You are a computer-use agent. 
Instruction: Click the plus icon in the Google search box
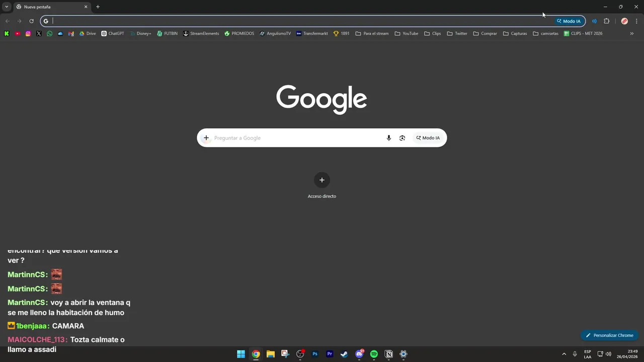click(x=206, y=138)
